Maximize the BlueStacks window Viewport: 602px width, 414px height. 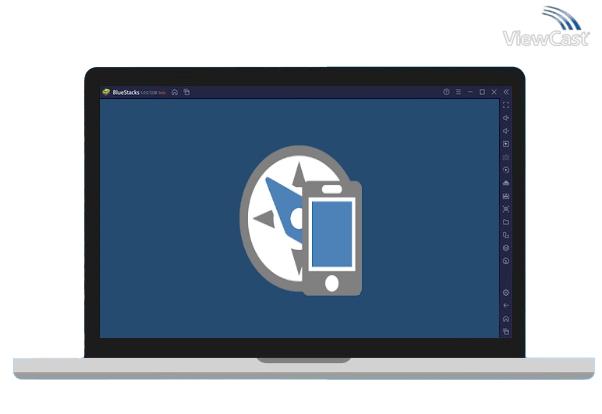[x=482, y=92]
